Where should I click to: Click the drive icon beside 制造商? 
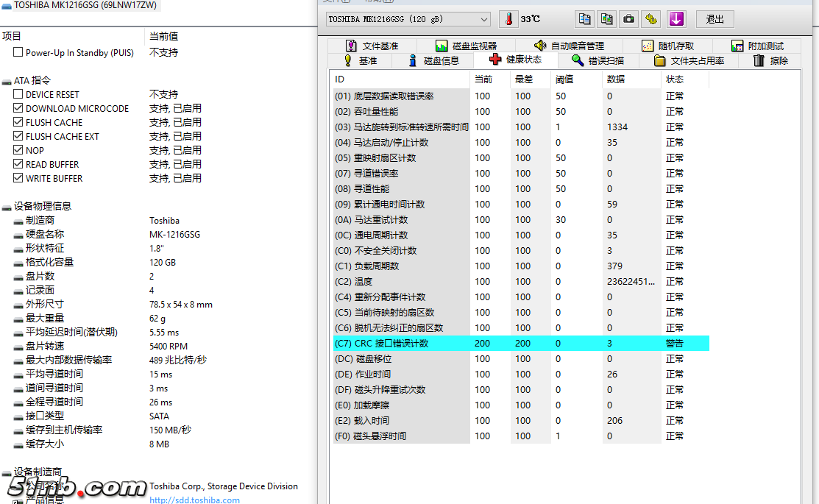pos(18,221)
